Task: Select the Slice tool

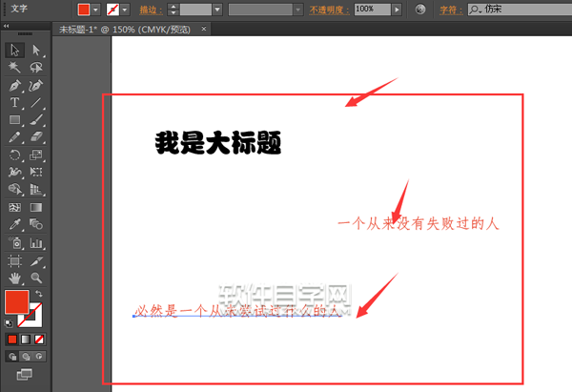Action: (x=36, y=261)
